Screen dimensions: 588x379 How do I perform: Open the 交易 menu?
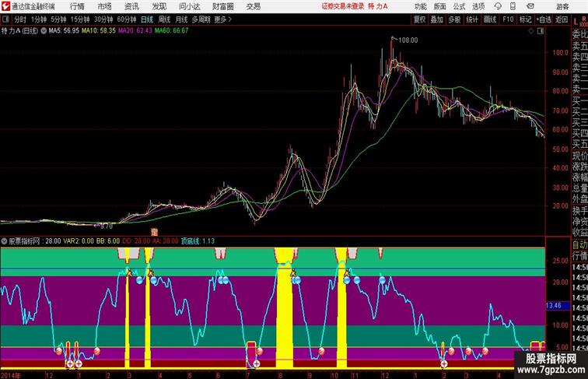[x=253, y=6]
